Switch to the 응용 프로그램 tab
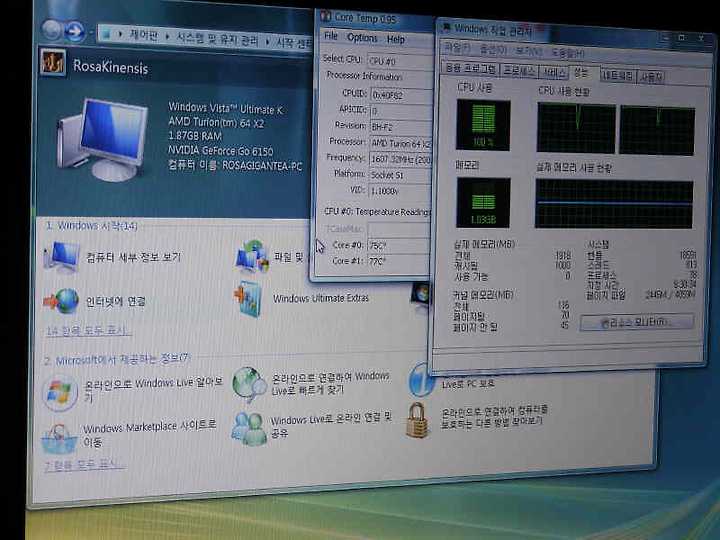Screen dimensions: 720x540 (x=471, y=68)
